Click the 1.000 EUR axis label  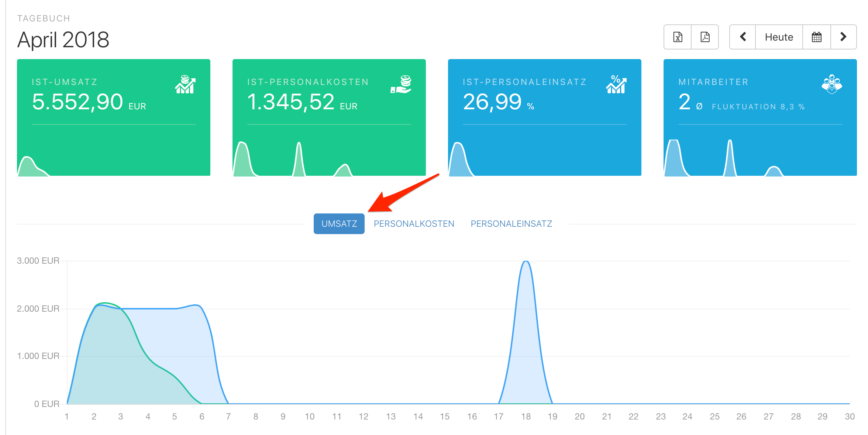click(38, 356)
